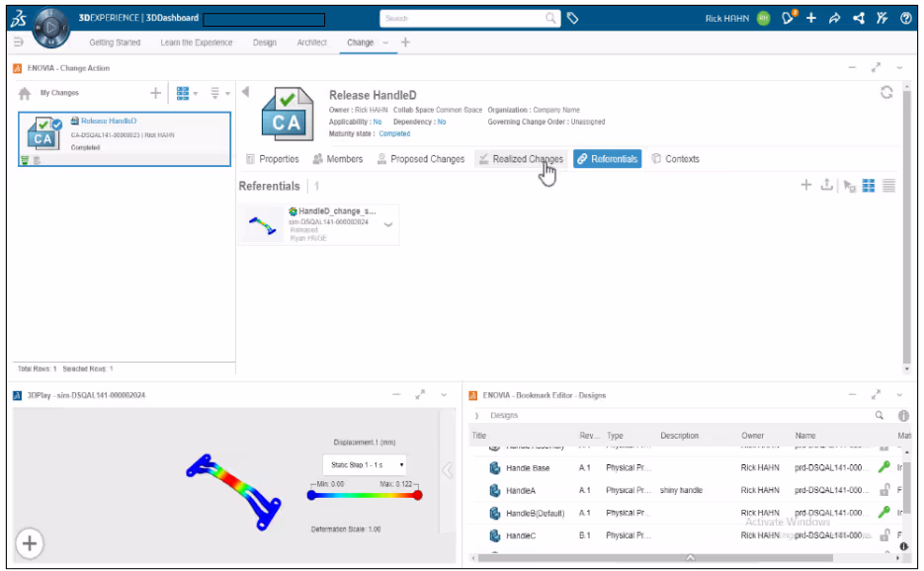
Task: Add a referential using the plus icon
Action: 806,185
